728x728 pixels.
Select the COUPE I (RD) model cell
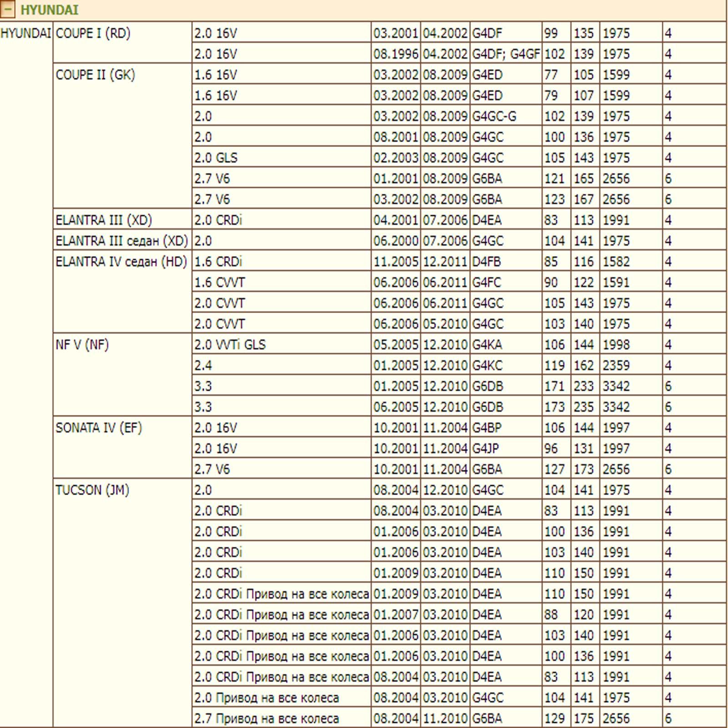tap(93, 33)
